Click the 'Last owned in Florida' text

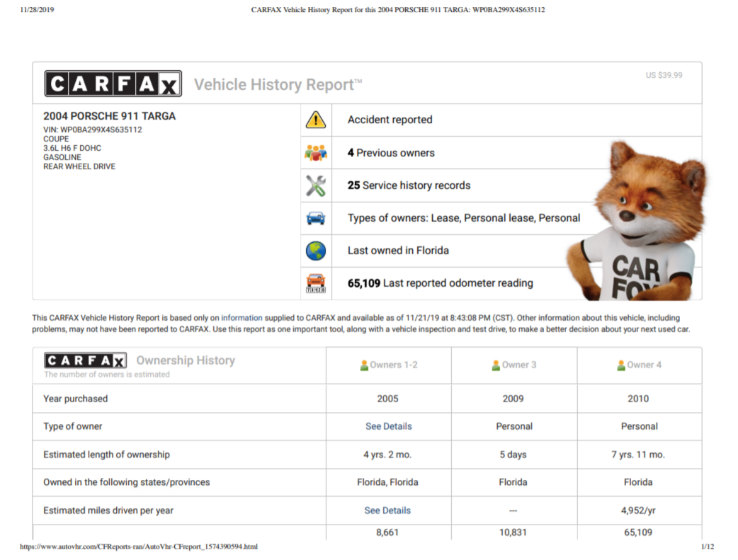(x=398, y=251)
